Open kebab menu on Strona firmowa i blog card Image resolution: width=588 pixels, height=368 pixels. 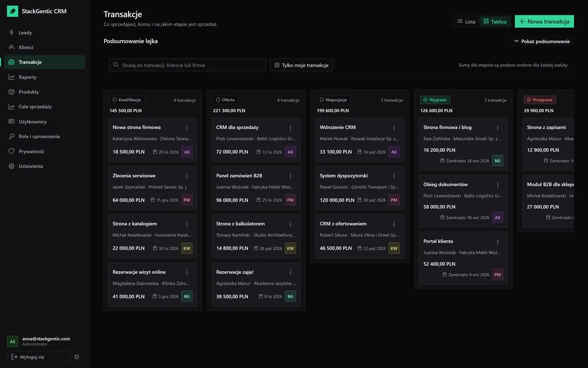[x=498, y=128]
